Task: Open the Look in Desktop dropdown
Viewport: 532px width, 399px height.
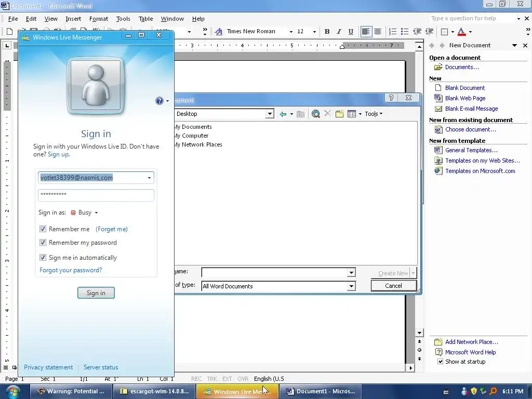Action: click(270, 114)
